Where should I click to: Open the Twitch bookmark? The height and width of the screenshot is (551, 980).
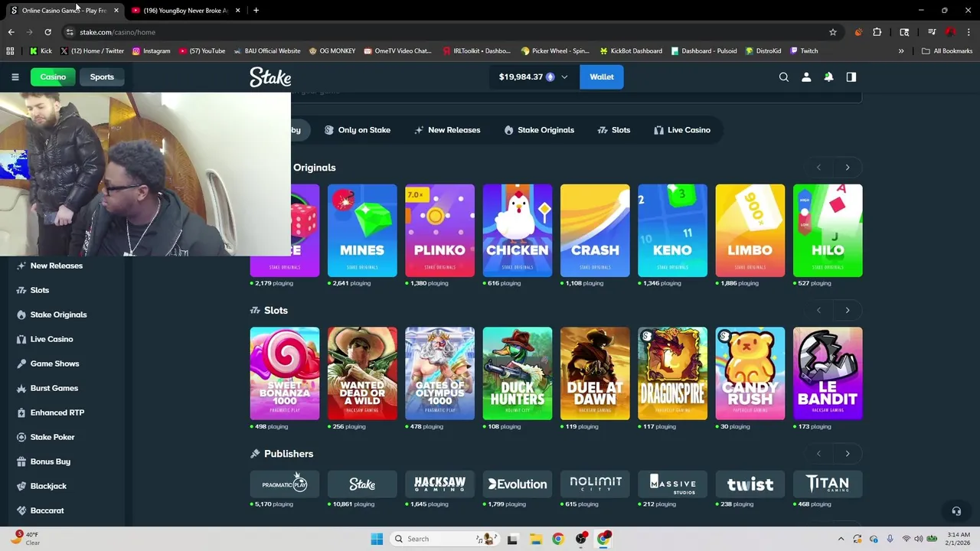click(804, 51)
